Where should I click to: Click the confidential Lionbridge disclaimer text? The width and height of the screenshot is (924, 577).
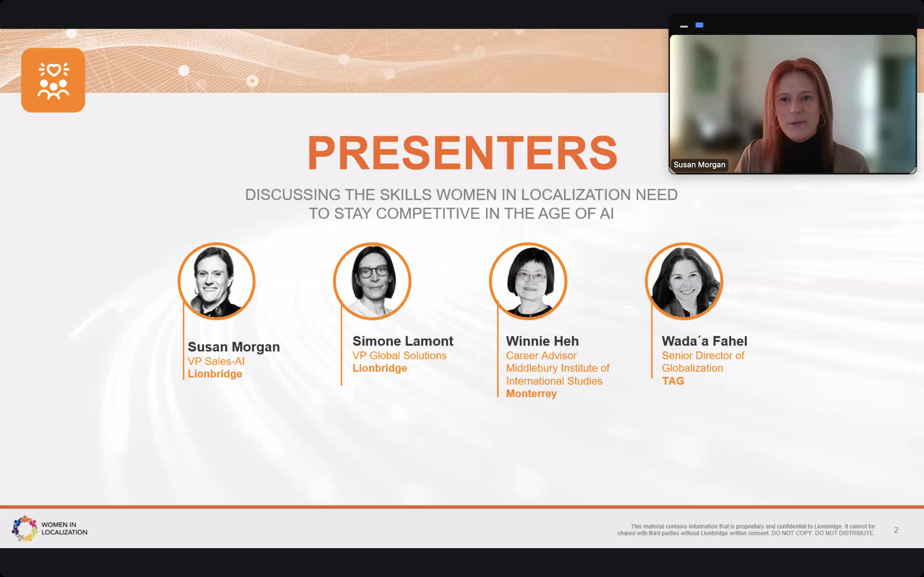pyautogui.click(x=746, y=530)
